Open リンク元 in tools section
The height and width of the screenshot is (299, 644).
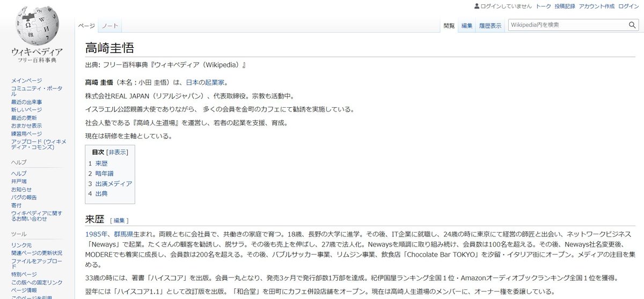[x=21, y=245]
